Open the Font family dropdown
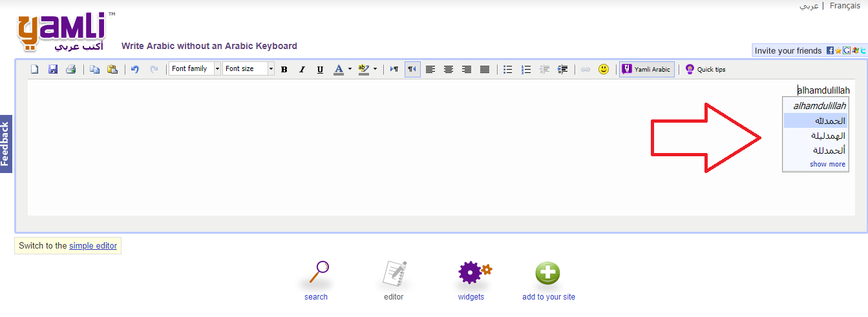 tap(195, 68)
